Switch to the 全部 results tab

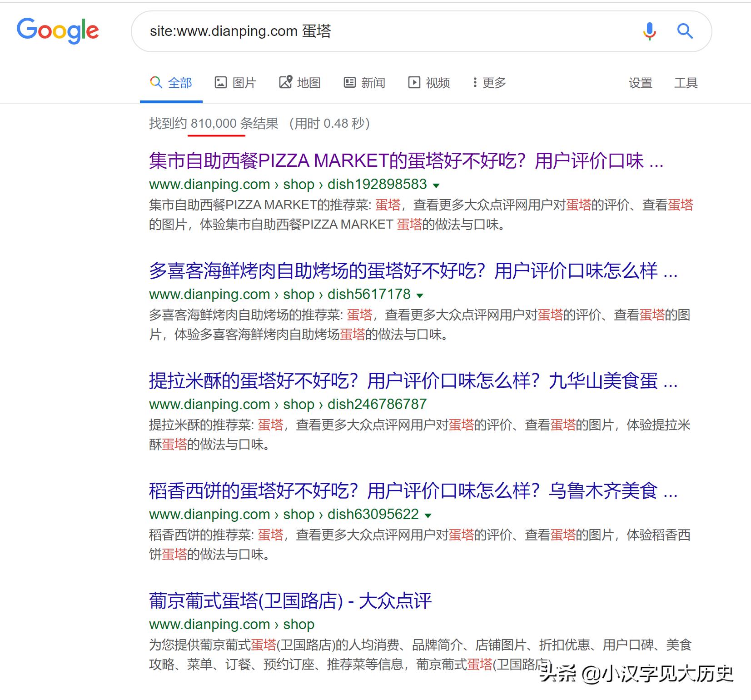(179, 82)
